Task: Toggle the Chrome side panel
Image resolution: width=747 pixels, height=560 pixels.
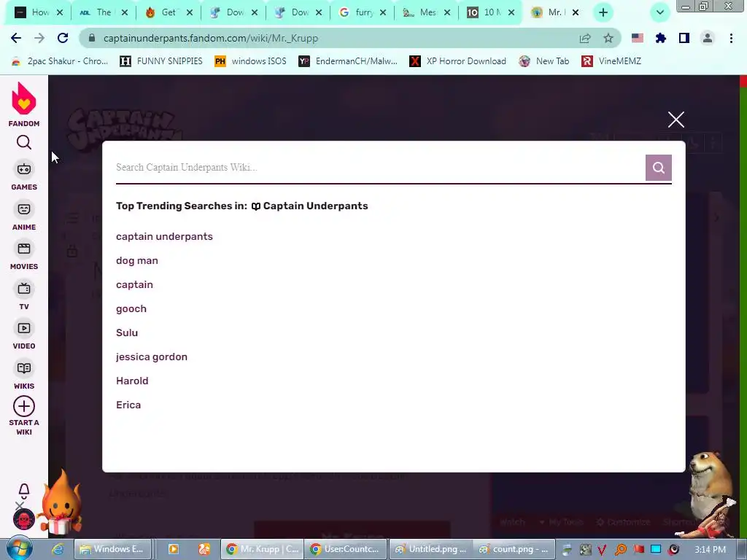Action: tap(684, 38)
